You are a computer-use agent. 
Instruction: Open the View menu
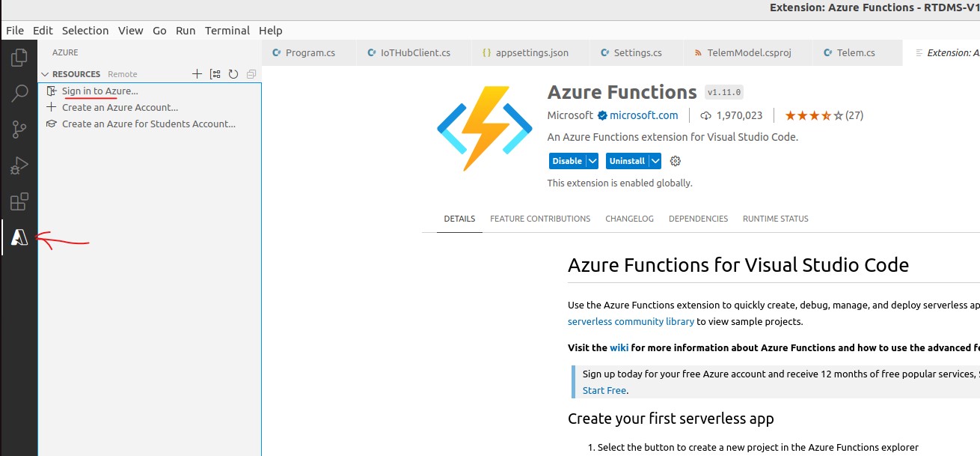(131, 31)
